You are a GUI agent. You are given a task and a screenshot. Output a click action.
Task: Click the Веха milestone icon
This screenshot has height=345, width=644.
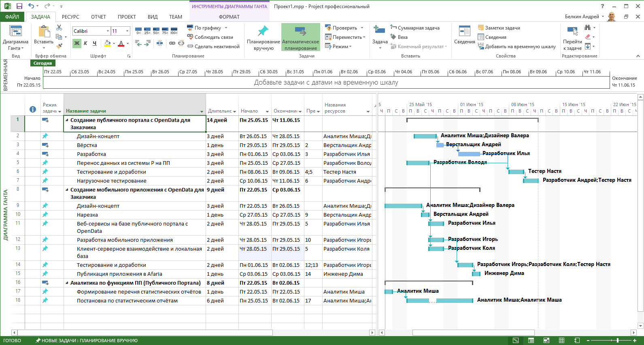(399, 37)
